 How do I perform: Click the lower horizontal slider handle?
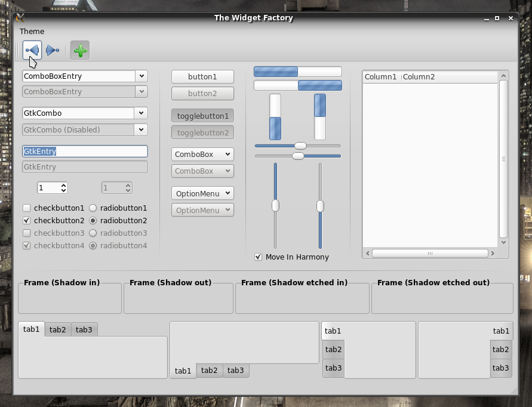coord(298,156)
